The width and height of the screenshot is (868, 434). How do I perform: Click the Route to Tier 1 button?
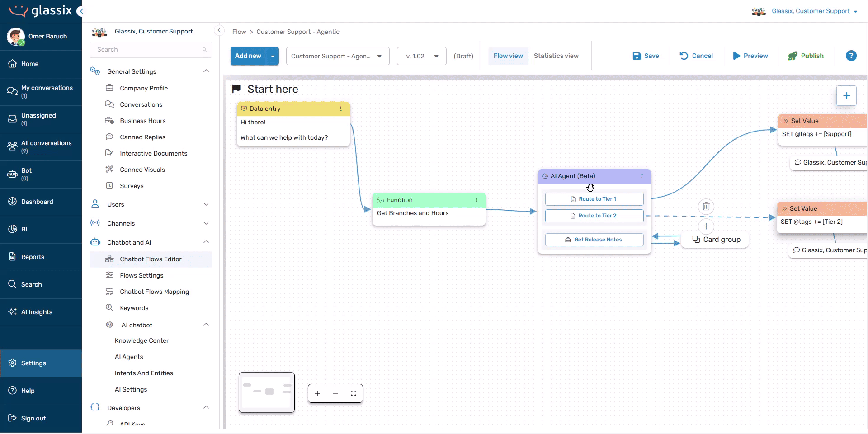coord(594,199)
